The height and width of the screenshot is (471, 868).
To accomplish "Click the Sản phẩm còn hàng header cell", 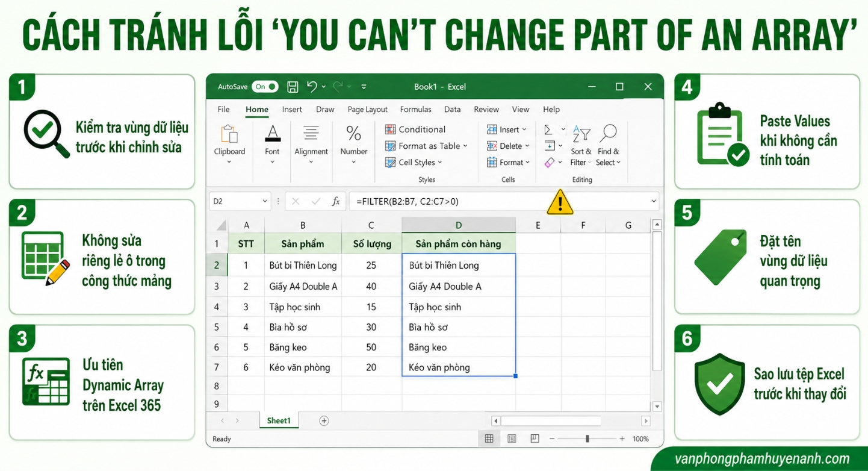I will click(x=459, y=244).
